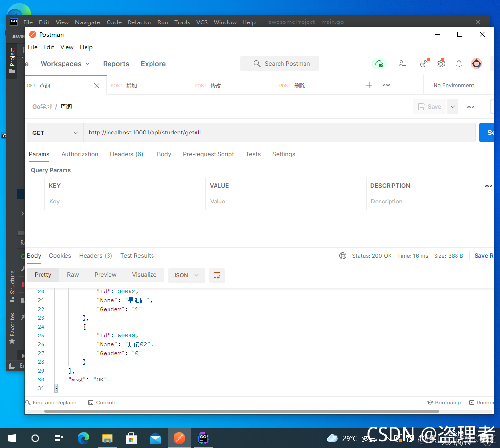Open File Explorer from taskbar

coord(108,438)
